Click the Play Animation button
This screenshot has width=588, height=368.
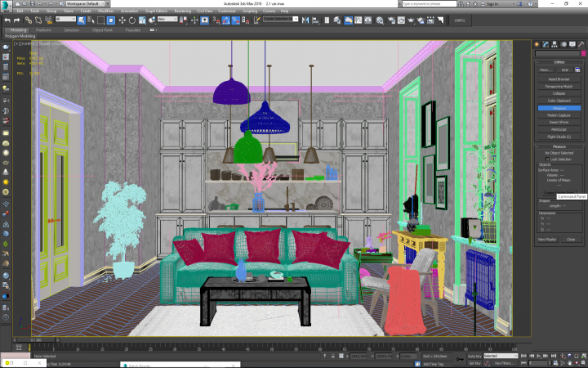point(538,356)
